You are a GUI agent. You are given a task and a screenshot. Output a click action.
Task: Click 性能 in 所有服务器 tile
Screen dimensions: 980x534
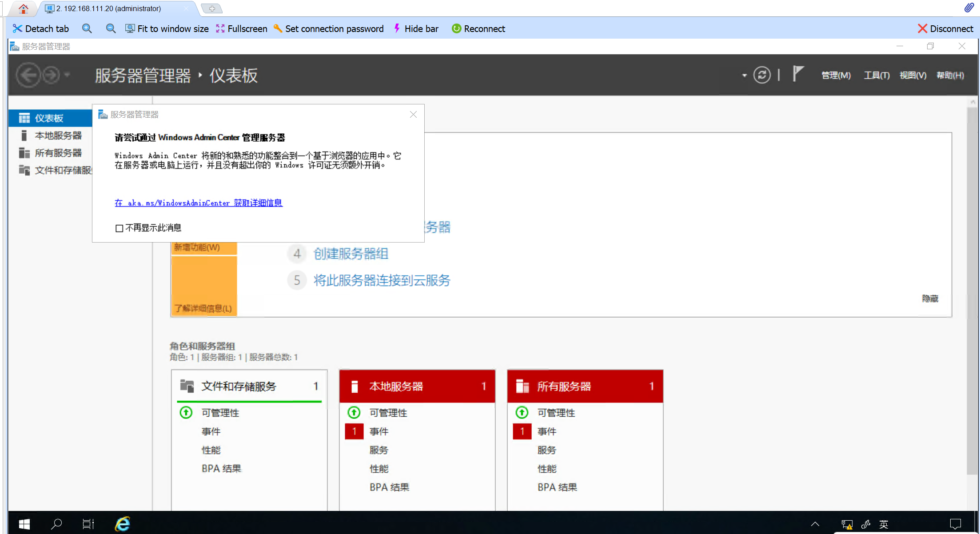point(547,469)
